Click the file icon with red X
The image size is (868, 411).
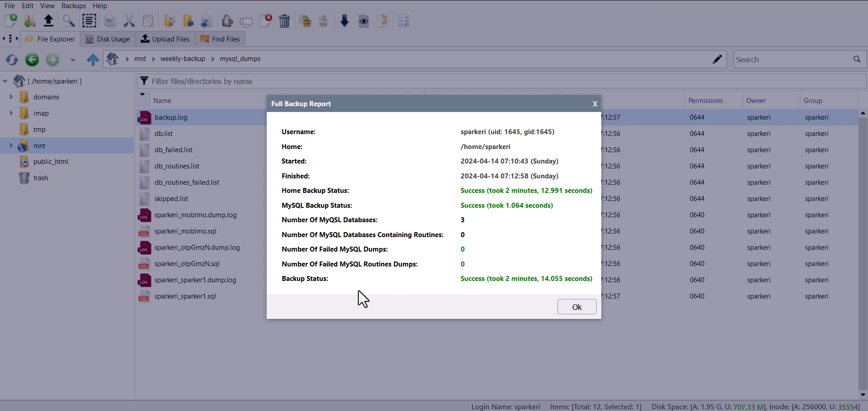[x=266, y=21]
